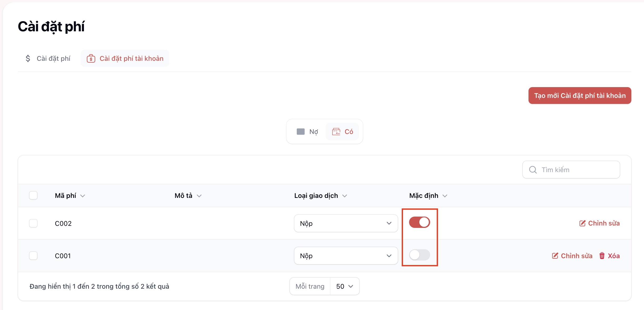Open Loại giao dịch dropdown for C002
This screenshot has width=644, height=310.
346,223
